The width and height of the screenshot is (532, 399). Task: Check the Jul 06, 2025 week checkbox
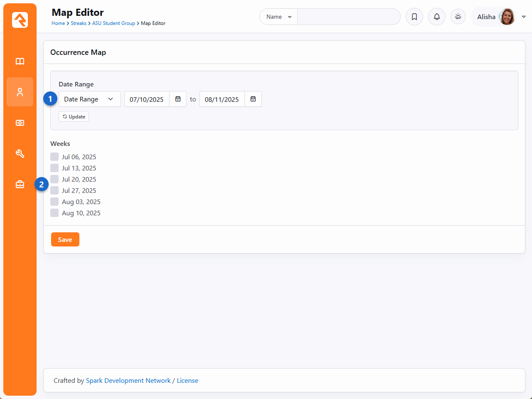click(54, 157)
